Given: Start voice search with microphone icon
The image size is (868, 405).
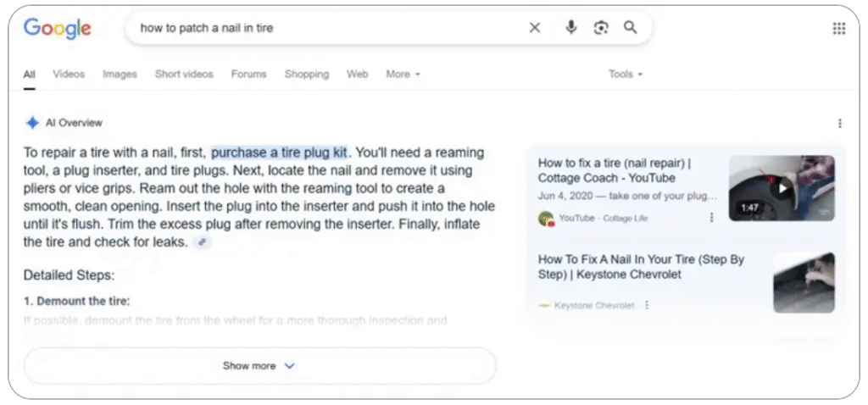Looking at the screenshot, I should pyautogui.click(x=570, y=27).
